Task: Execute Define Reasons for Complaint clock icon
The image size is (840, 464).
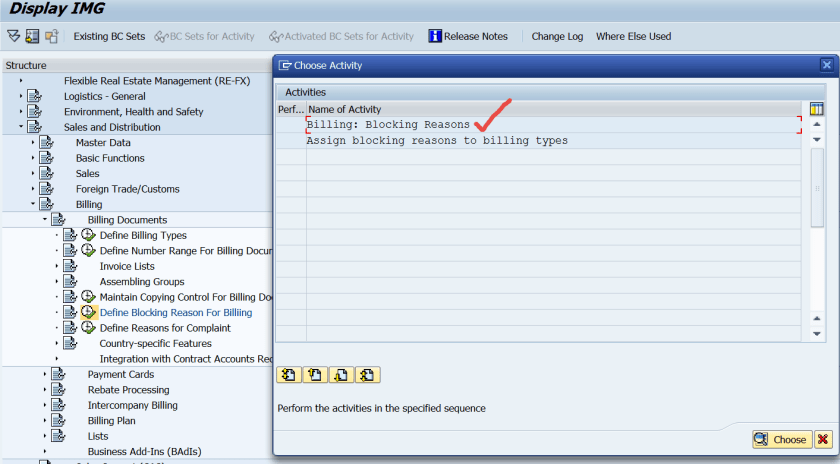Action: 88,328
